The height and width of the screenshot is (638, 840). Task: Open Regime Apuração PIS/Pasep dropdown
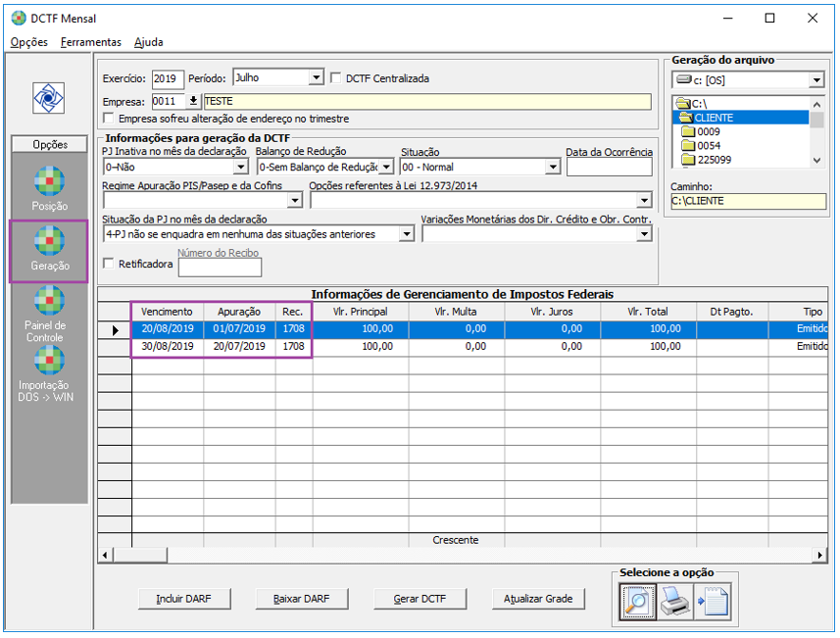295,200
